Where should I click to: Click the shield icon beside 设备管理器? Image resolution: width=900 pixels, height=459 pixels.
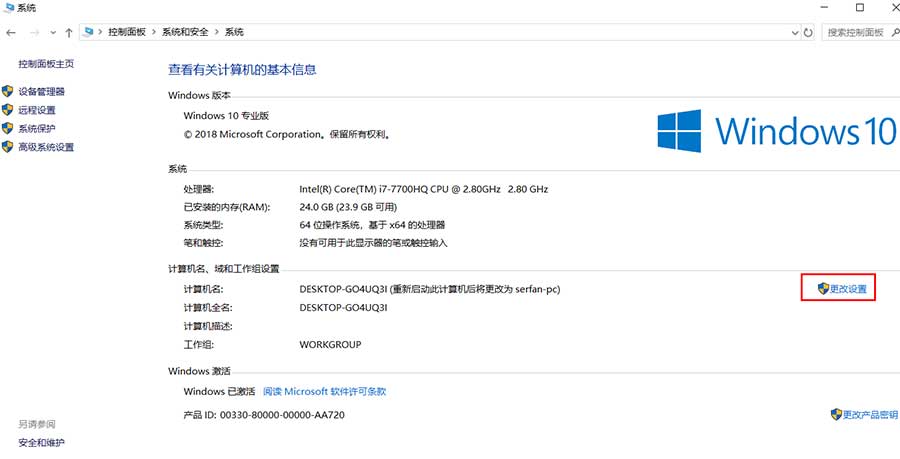tap(7, 91)
